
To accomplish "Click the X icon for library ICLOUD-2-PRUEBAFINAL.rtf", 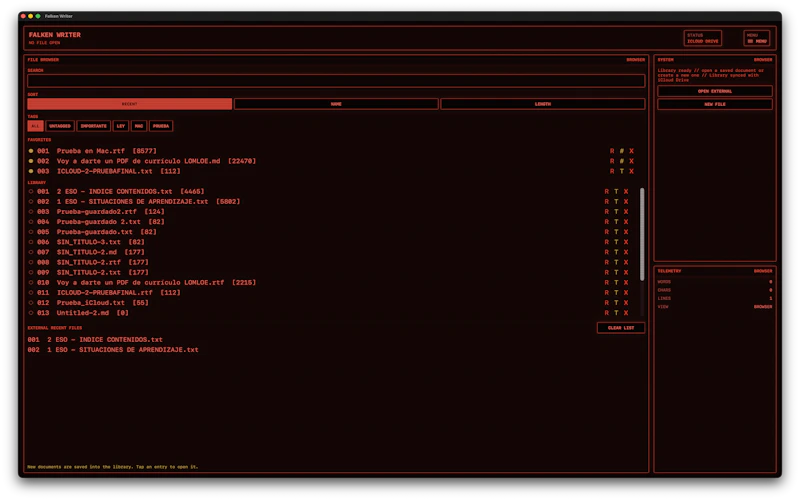I will 626,293.
